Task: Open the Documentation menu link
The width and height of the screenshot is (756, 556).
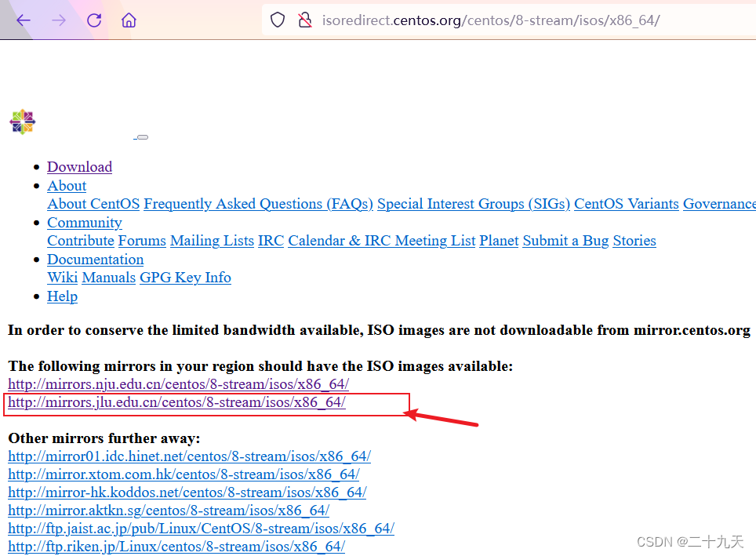Action: pyautogui.click(x=96, y=260)
